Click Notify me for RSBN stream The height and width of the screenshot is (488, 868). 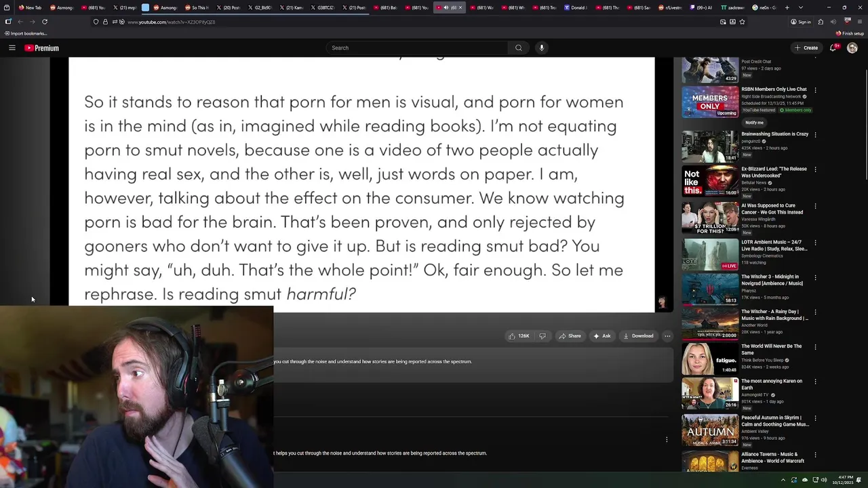(x=754, y=123)
